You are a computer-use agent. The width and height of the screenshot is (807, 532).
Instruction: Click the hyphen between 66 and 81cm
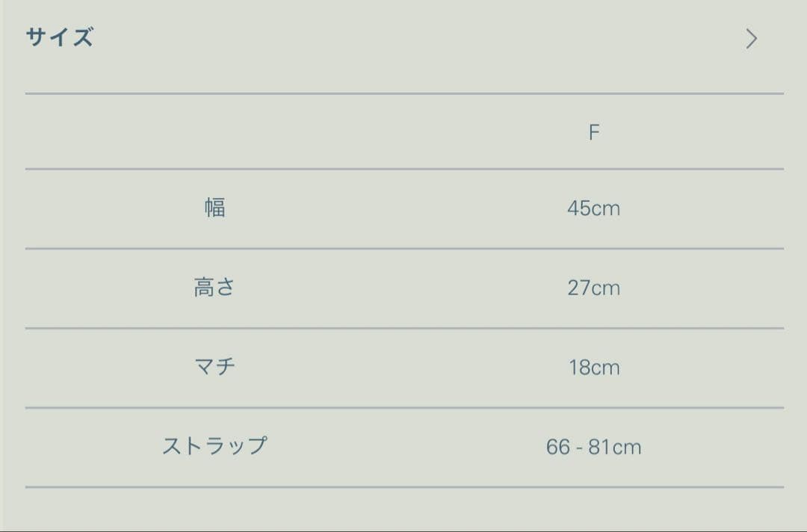pyautogui.click(x=580, y=448)
